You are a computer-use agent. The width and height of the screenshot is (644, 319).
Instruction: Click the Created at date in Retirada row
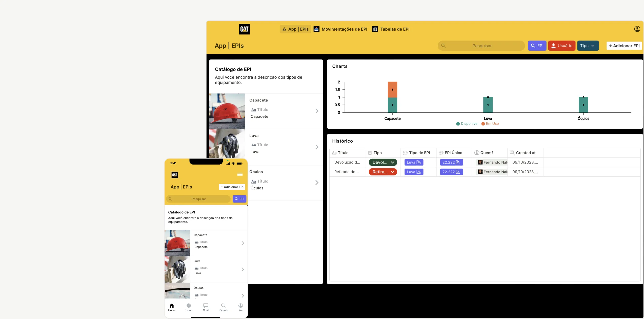tap(525, 172)
